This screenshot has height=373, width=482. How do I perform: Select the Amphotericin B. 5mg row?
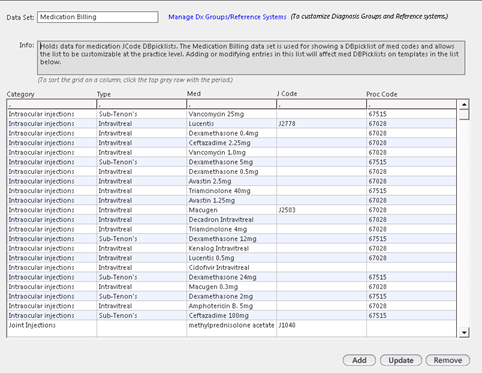point(232,306)
